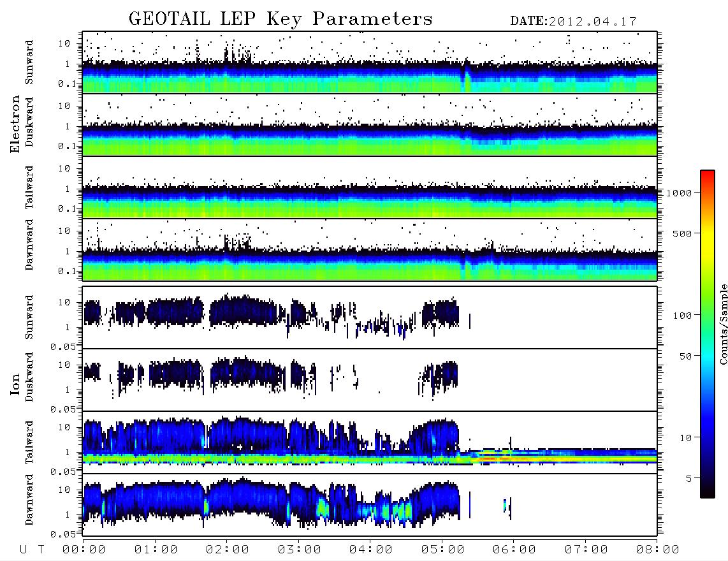Click the "07:00" time tick label
This screenshot has width=728, height=561.
(x=586, y=550)
